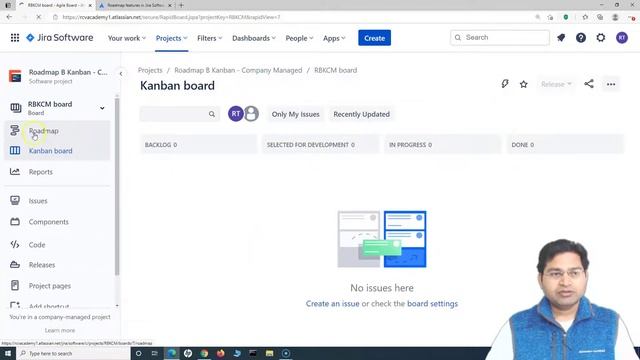Open Your work dropdown
640x360 pixels.
pyautogui.click(x=127, y=38)
